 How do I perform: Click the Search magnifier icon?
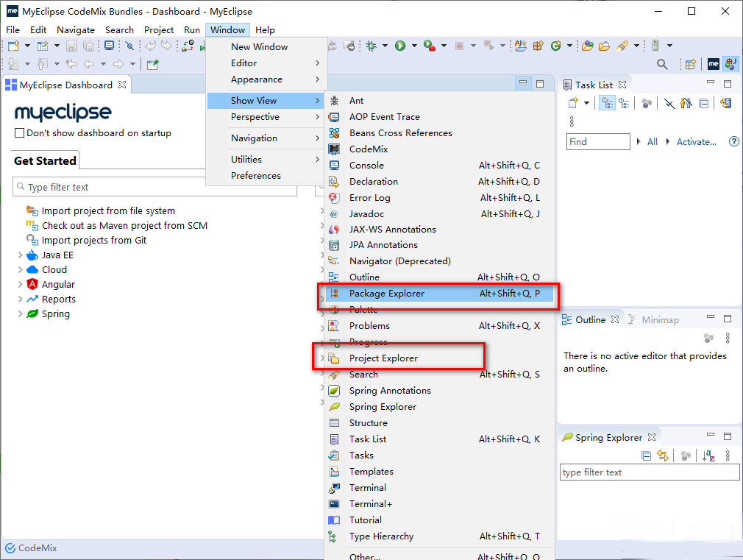(x=662, y=64)
